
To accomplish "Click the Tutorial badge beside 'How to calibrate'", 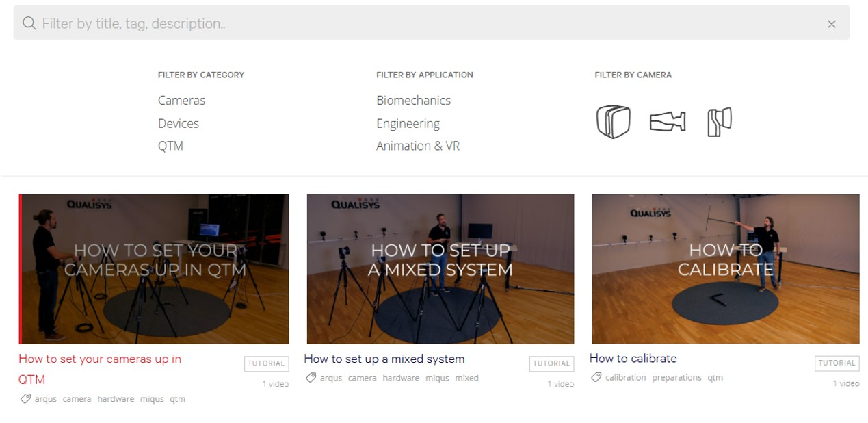I will (837, 363).
